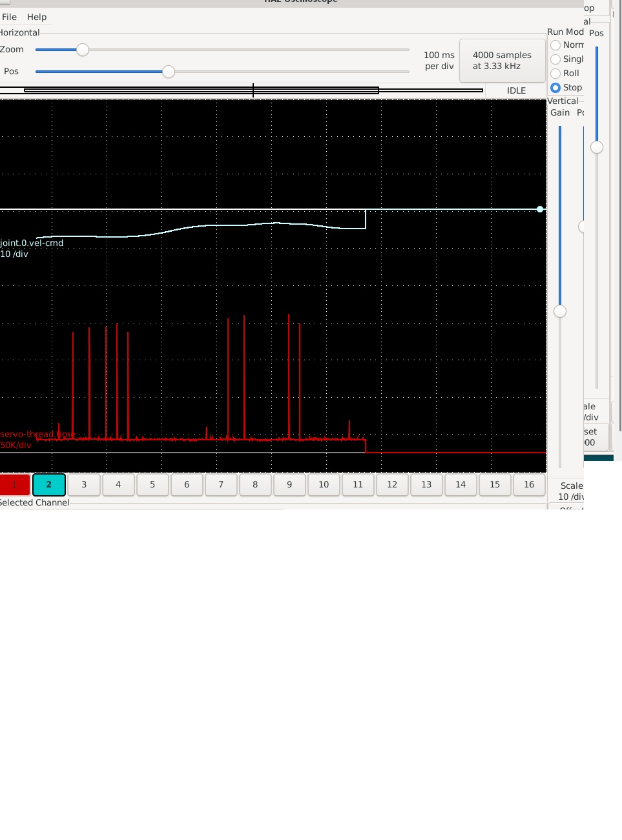622x840 pixels.
Task: Select the Normal run mode
Action: pos(556,45)
